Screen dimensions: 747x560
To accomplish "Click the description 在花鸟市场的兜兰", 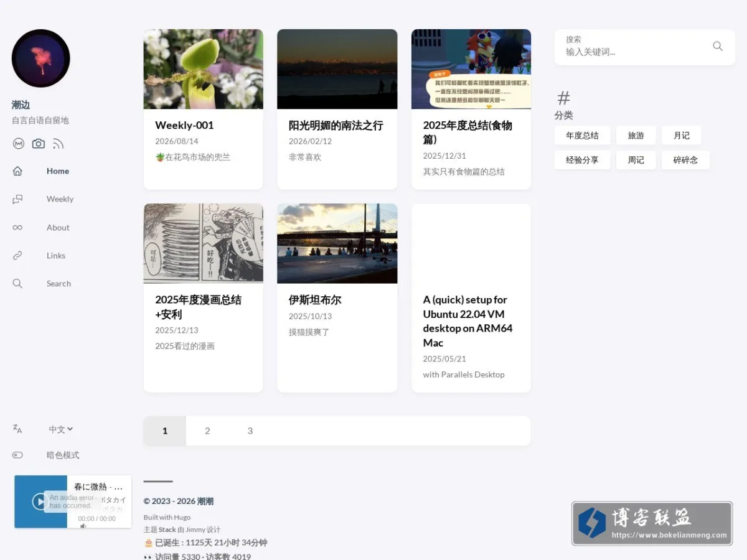I will (193, 157).
